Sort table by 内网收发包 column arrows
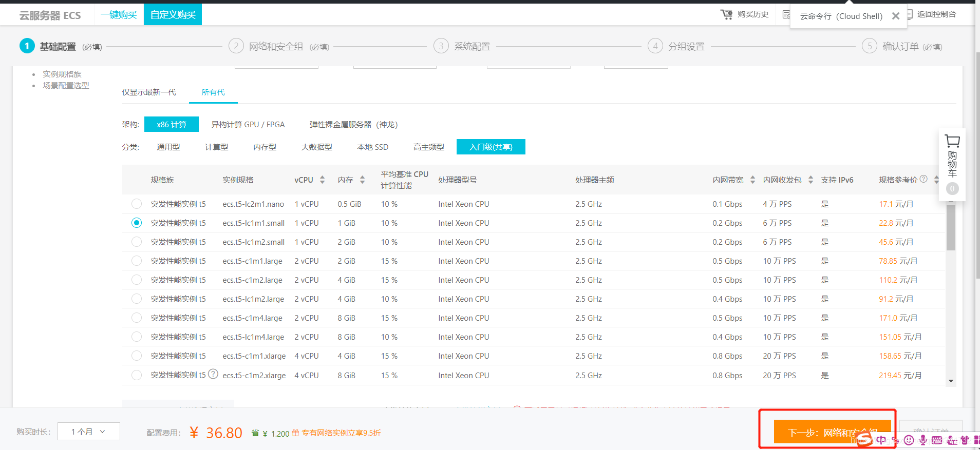 click(811, 180)
